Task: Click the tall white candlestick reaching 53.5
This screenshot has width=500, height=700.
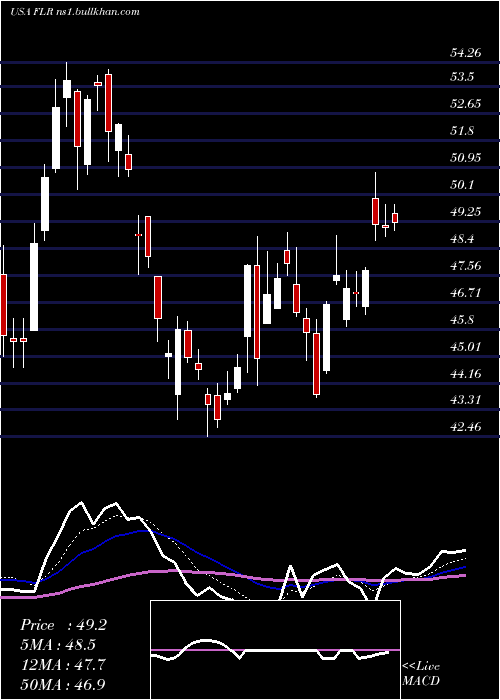Action: pos(56,138)
